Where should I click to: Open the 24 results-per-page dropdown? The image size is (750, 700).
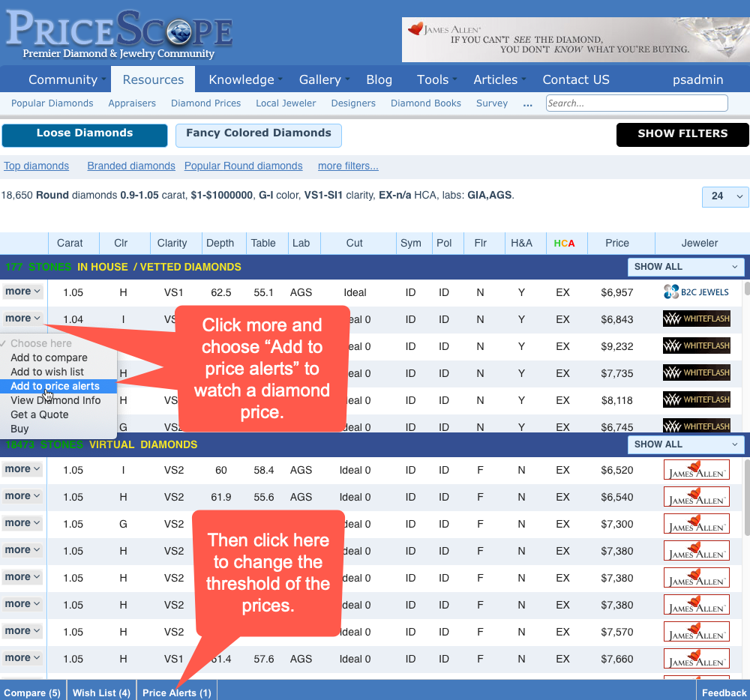[x=725, y=196]
